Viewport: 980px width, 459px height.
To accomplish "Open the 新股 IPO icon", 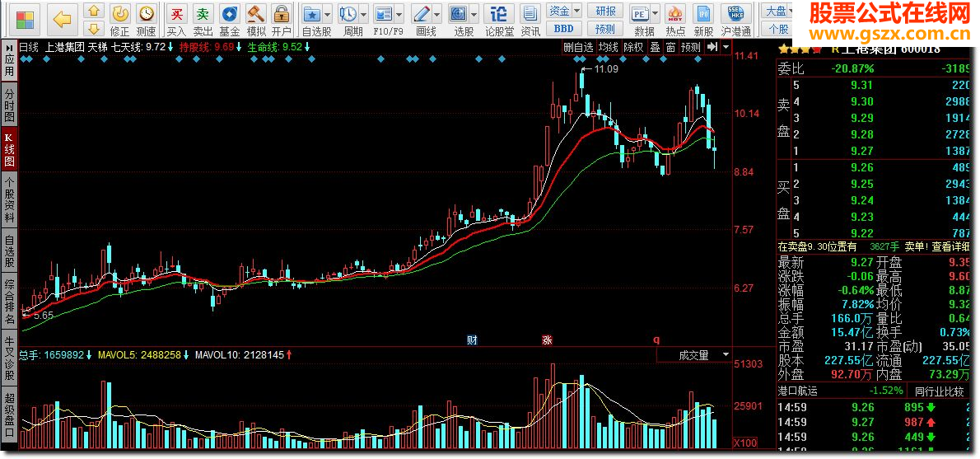I will pos(703,13).
